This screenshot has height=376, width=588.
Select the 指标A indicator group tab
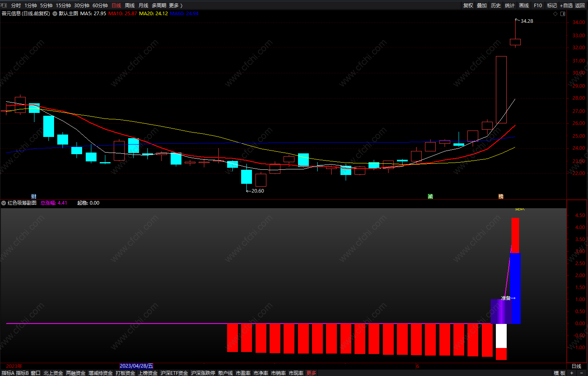click(x=8, y=373)
